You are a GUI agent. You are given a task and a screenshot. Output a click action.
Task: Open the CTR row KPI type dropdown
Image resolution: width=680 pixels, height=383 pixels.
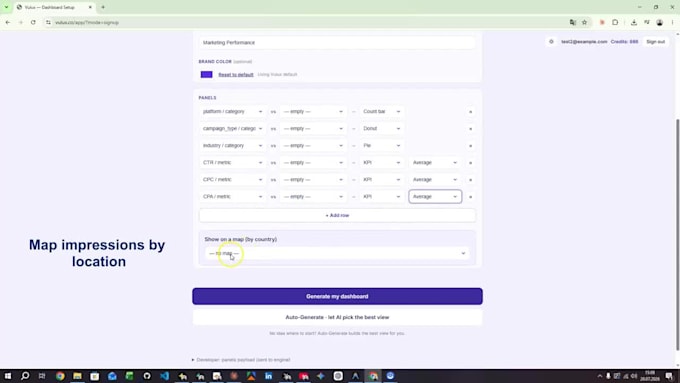[x=382, y=162]
